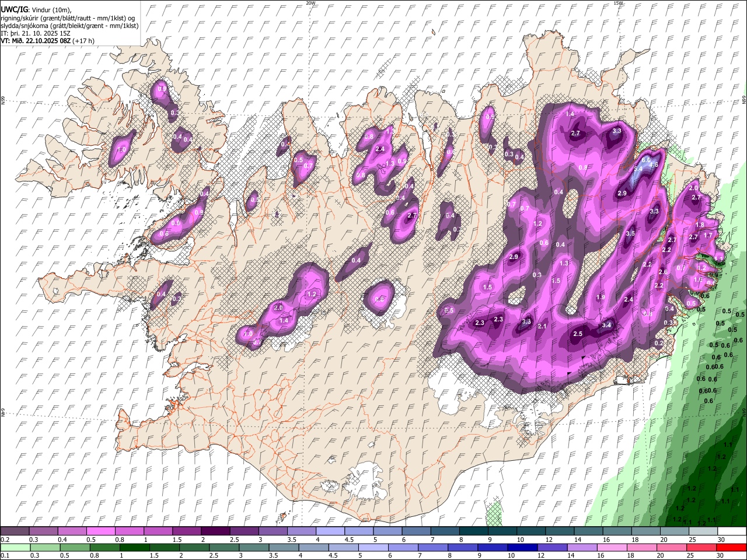747x560 pixels.
Task: Click the light lavender 4–4.5 swatch in top legend row
Action: 329,531
